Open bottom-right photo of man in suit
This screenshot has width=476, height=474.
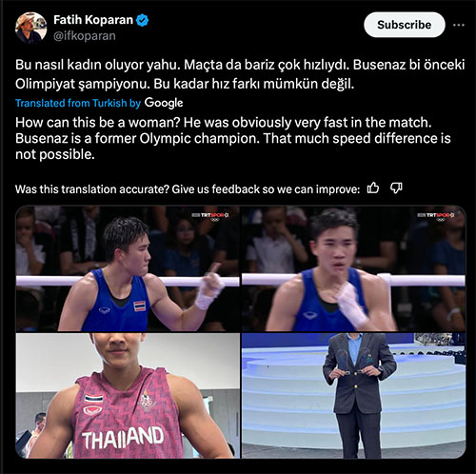pos(353,396)
